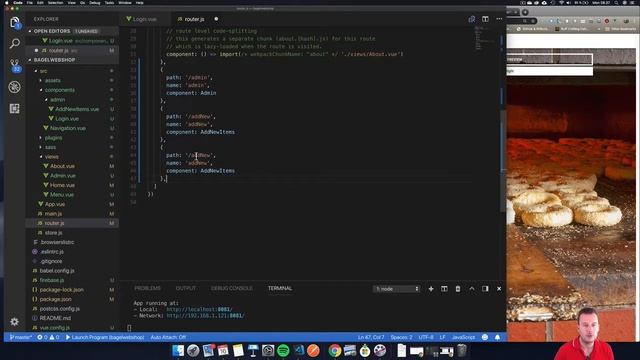This screenshot has width=640, height=360.
Task: Open About.vue in the explorer tree
Action: (62, 166)
